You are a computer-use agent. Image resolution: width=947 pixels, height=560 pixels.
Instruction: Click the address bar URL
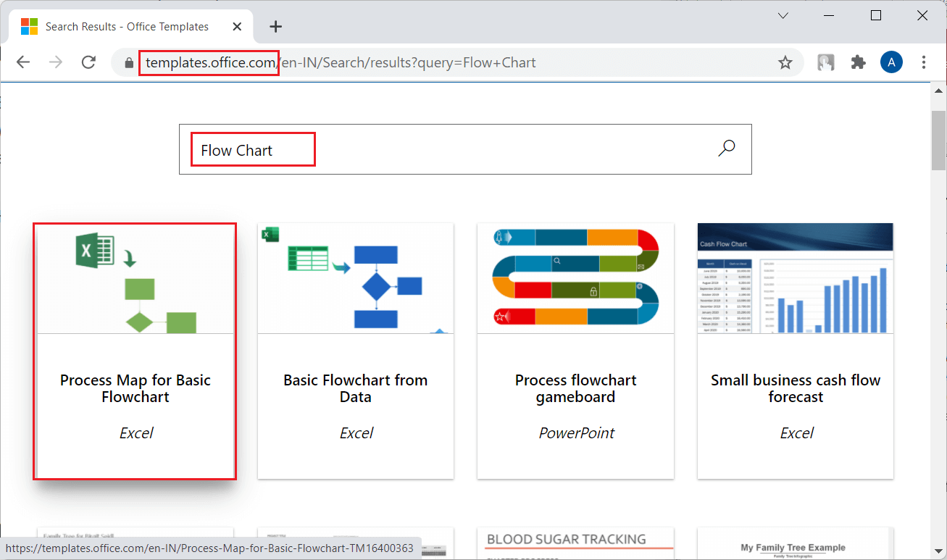[x=341, y=62]
